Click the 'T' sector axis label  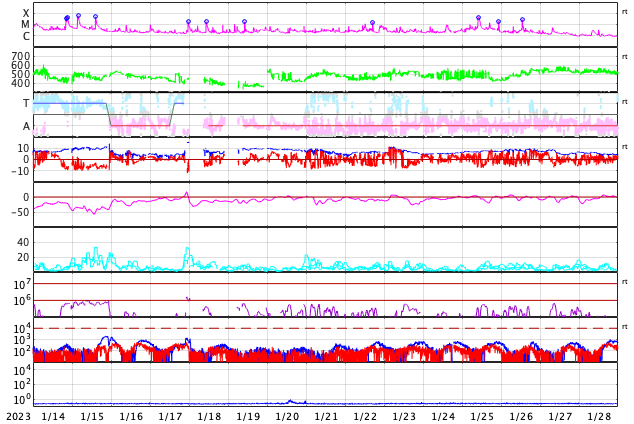pyautogui.click(x=26, y=103)
